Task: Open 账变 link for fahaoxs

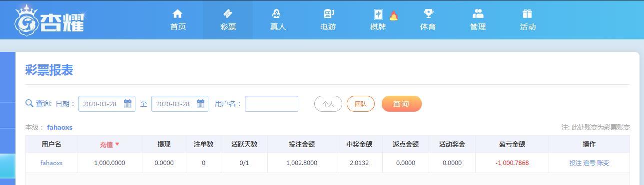Action: pyautogui.click(x=603, y=163)
